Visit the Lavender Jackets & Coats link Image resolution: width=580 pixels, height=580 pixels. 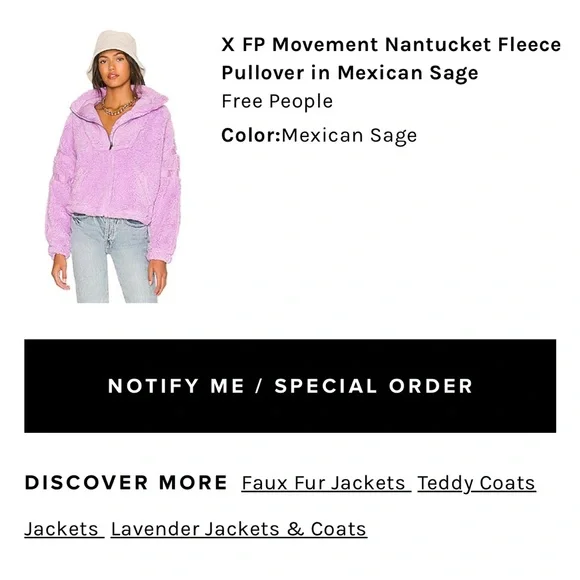pyautogui.click(x=239, y=529)
